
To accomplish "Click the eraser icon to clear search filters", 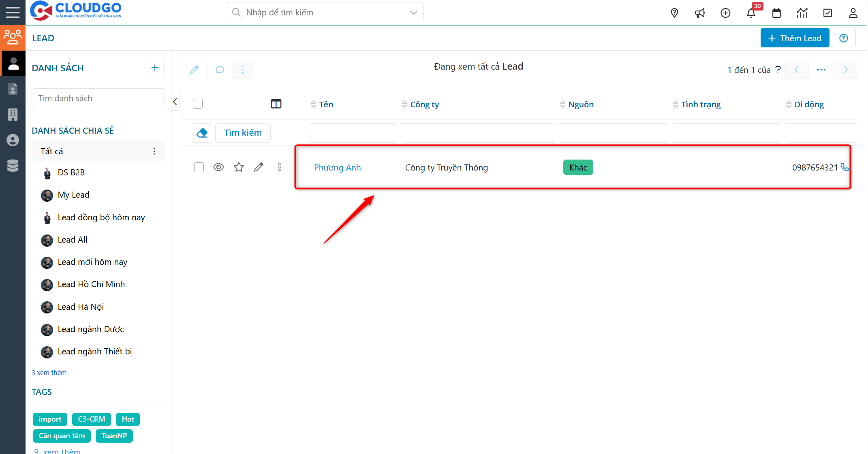I will (202, 132).
